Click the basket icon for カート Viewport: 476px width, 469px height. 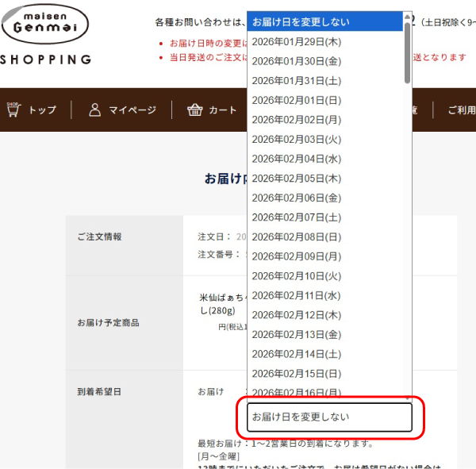[x=195, y=110]
